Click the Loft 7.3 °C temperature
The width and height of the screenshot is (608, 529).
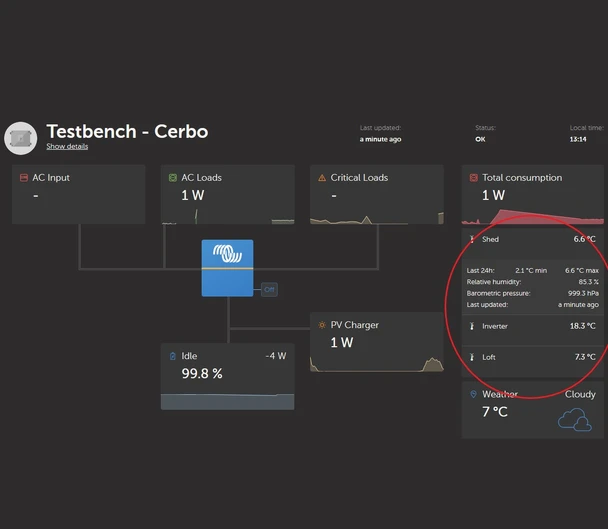tap(585, 357)
